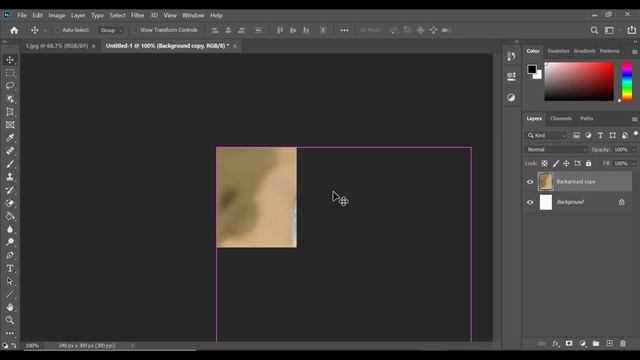Click the zoom percentage field in status bar
This screenshot has height=360, width=640.
(x=32, y=346)
